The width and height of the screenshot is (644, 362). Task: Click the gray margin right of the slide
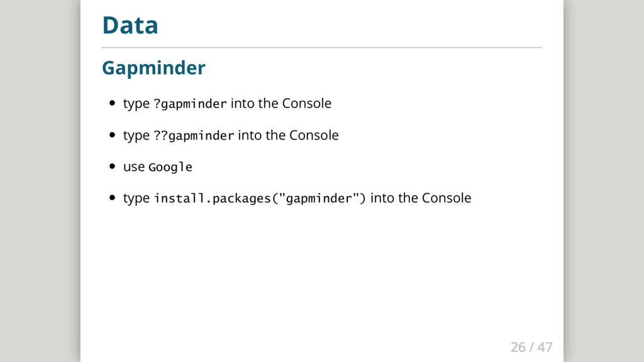click(604, 181)
